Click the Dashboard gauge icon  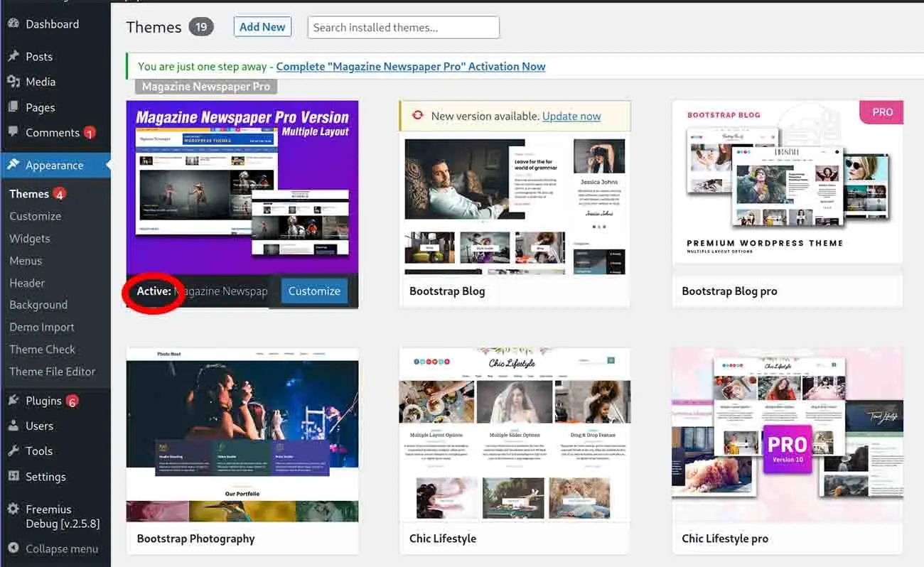point(13,23)
